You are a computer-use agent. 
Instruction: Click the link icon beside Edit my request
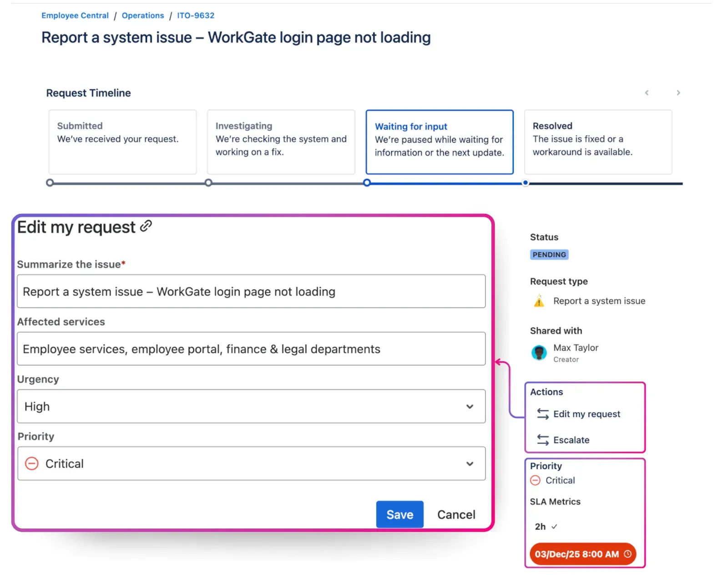click(x=146, y=226)
